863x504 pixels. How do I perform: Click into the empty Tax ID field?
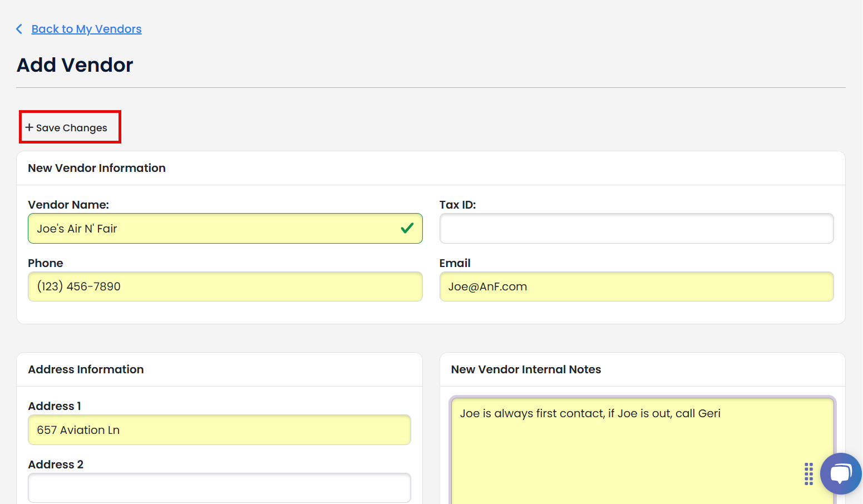point(636,229)
